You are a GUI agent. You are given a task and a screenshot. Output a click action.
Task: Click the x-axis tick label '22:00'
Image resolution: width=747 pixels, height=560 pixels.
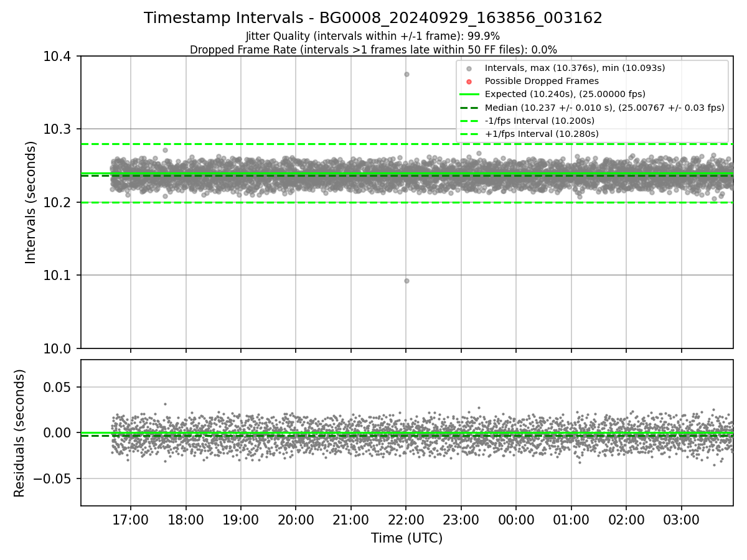[406, 519]
